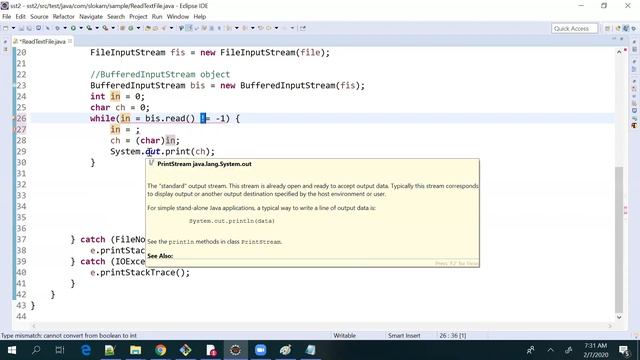640x360 pixels.
Task: Click the New Java Class icon
Action: click(131, 28)
